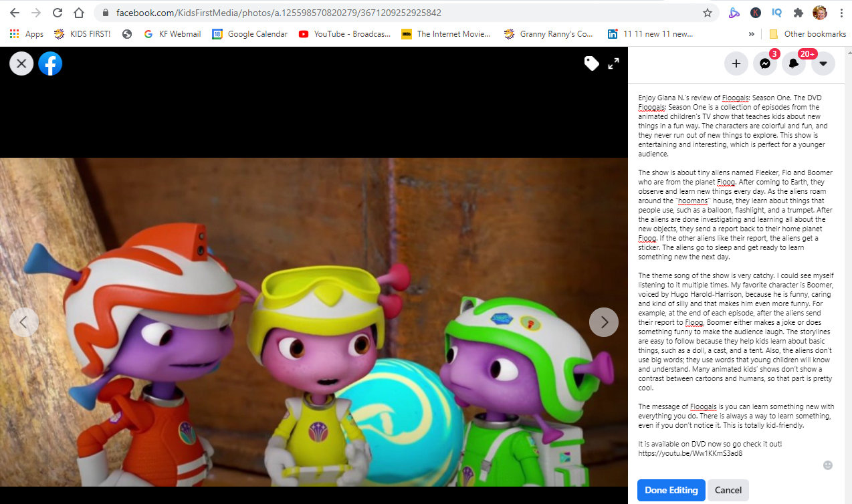Cancel editing the caption
Viewport: 852px width, 504px height.
point(728,490)
